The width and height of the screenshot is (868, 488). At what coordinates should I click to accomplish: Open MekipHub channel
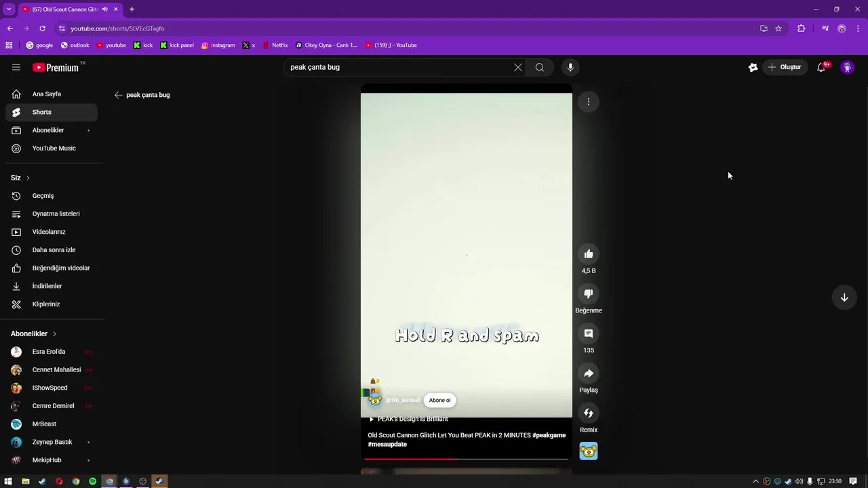coord(52,460)
